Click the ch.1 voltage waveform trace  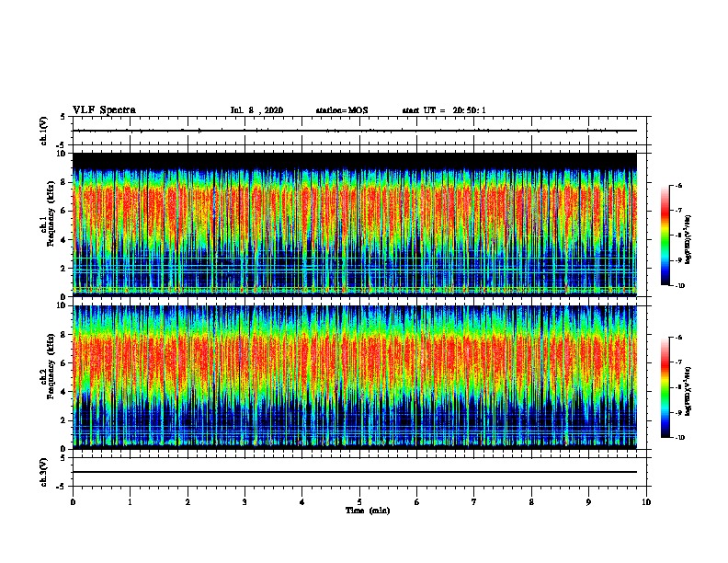tap(355, 131)
